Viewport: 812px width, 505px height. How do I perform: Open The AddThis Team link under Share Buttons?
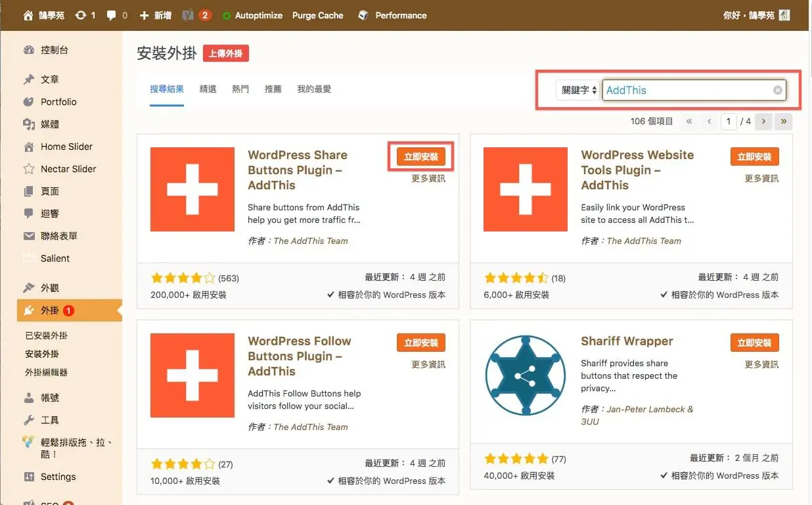pos(311,241)
